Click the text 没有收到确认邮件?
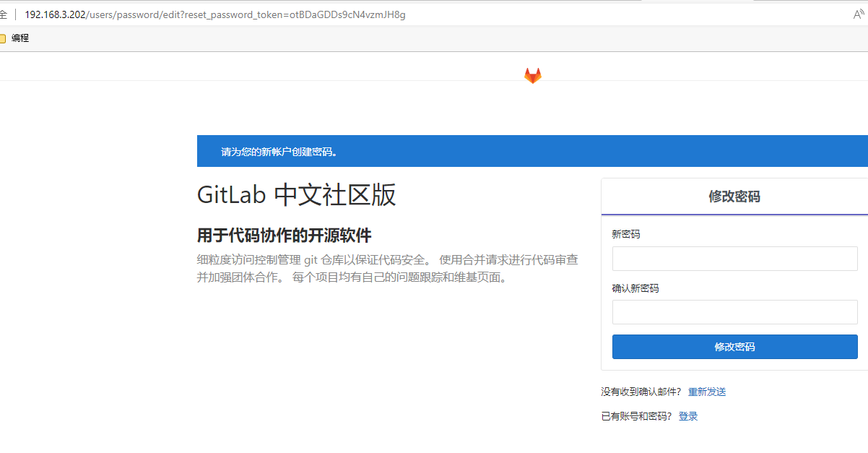This screenshot has height=453, width=868. pos(641,392)
